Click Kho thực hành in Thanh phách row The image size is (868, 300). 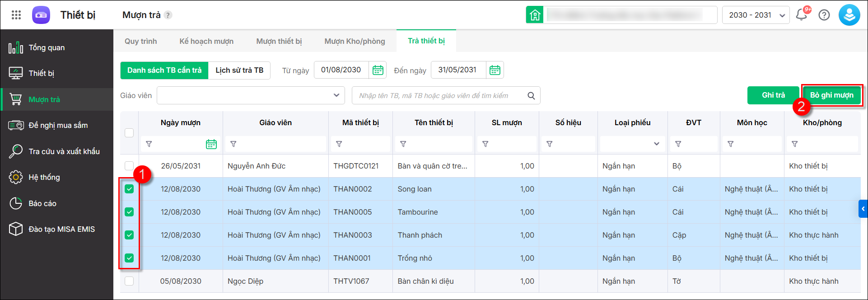pyautogui.click(x=814, y=235)
